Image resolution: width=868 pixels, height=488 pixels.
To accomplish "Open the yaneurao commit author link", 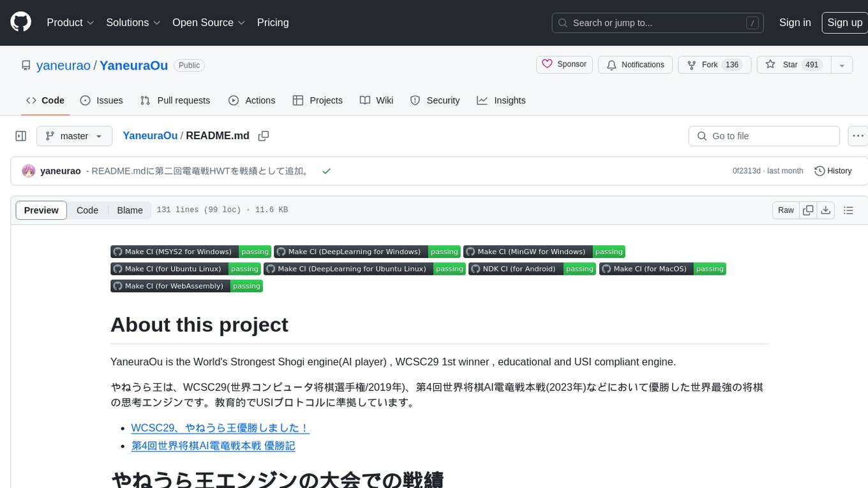I will point(61,171).
